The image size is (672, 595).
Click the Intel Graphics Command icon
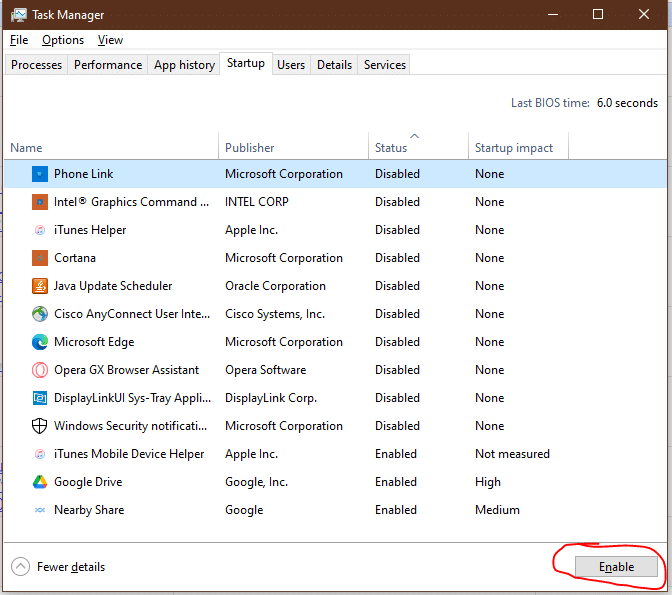[40, 202]
